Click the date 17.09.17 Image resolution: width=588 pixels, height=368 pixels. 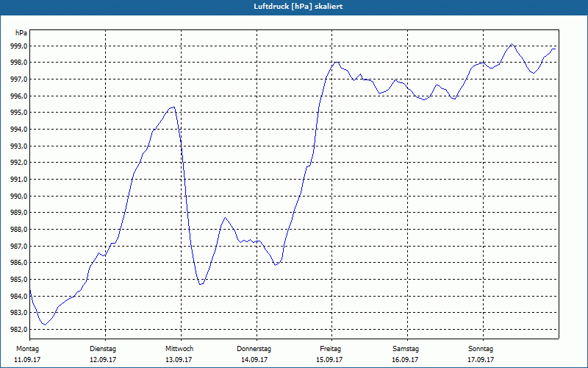[x=481, y=360]
